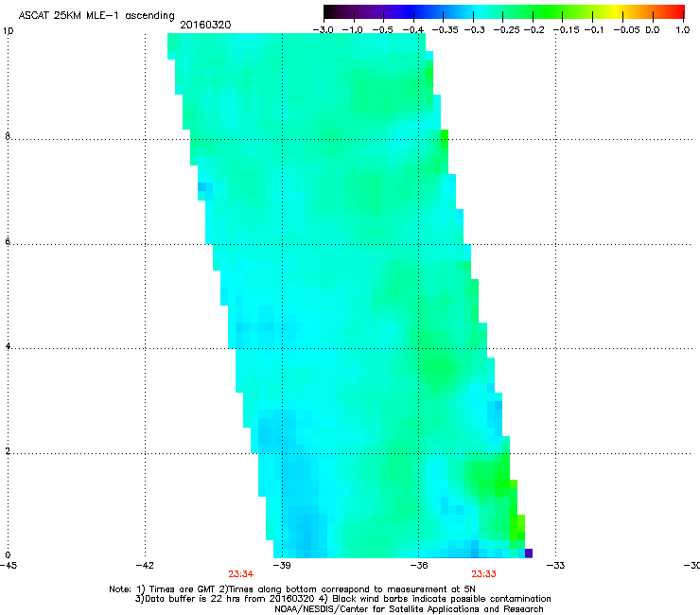Click the purple data cell at swath bottom-right
The height and width of the screenshot is (615, 700).
pos(529,553)
